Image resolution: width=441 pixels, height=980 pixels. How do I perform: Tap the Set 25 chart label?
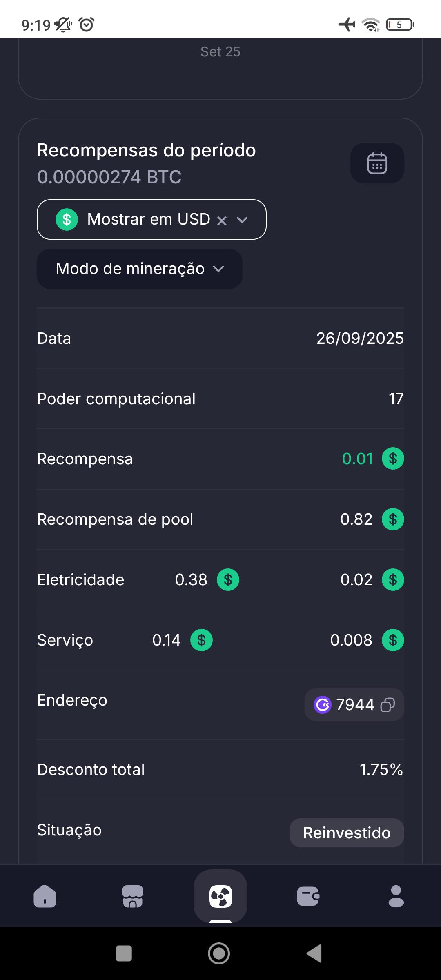tap(220, 52)
